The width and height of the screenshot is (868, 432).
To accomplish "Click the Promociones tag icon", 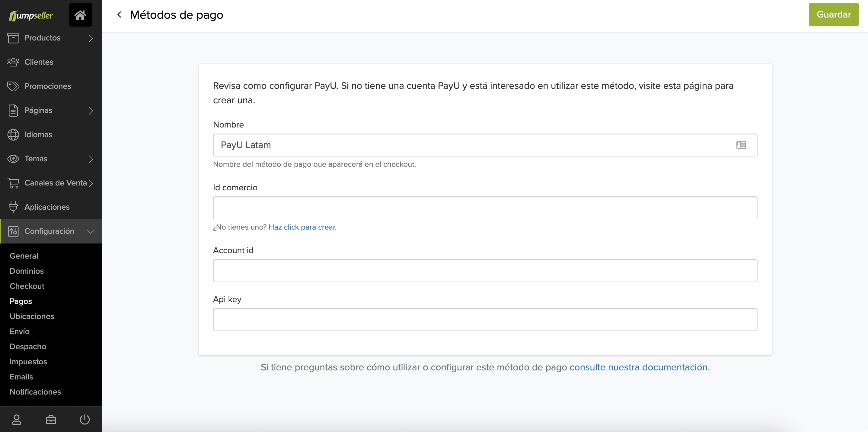I will pyautogui.click(x=13, y=86).
